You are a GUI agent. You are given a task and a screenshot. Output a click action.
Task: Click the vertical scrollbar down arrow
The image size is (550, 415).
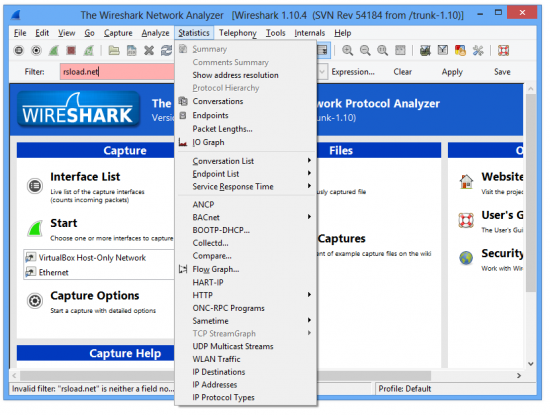531,364
